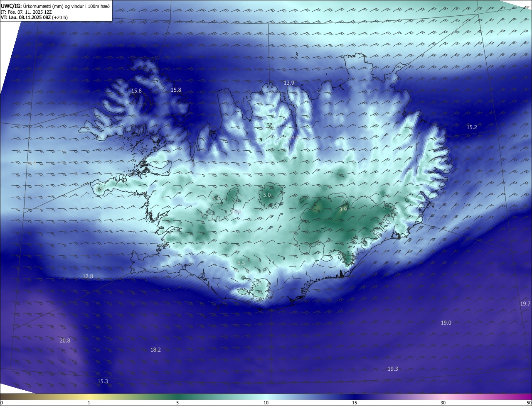Image resolution: width=532 pixels, height=406 pixels.
Task: Click the green segment of the colorbar near tick 5
Action: [x=177, y=396]
